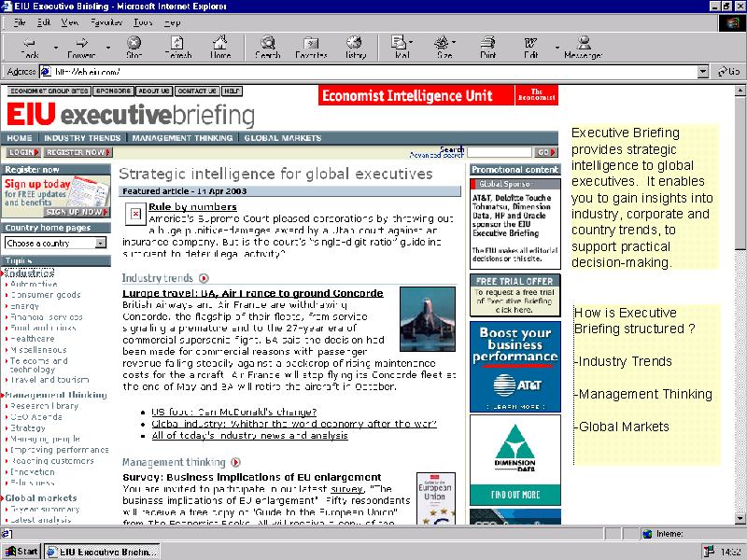Viewport: 747px width, 560px height.
Task: Click the SPONSORS button
Action: coord(113,91)
